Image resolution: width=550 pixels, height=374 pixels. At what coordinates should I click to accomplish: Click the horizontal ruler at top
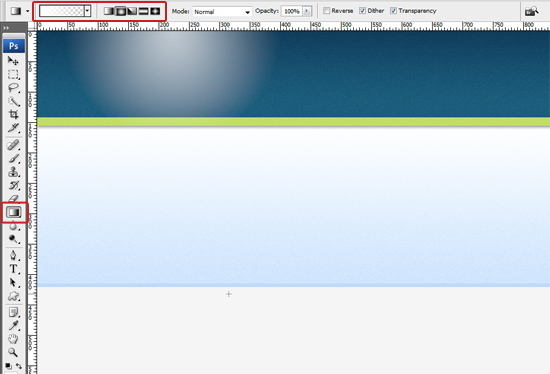coord(293,26)
